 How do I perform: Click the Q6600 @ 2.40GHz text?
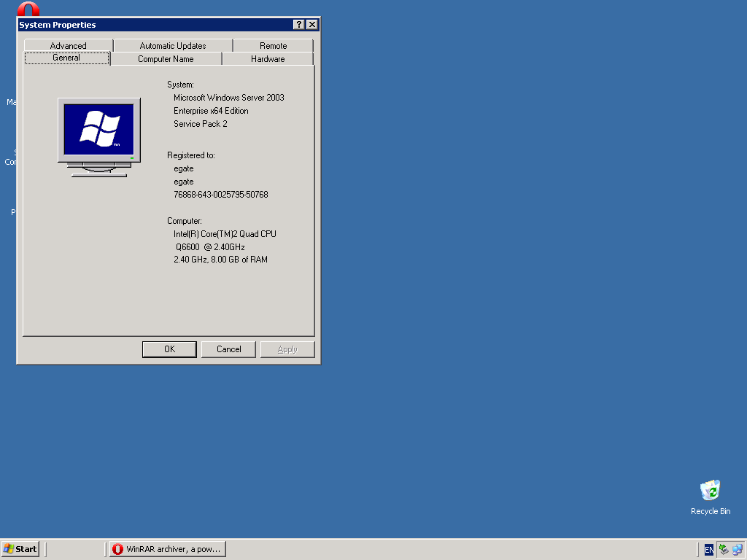[x=210, y=247]
